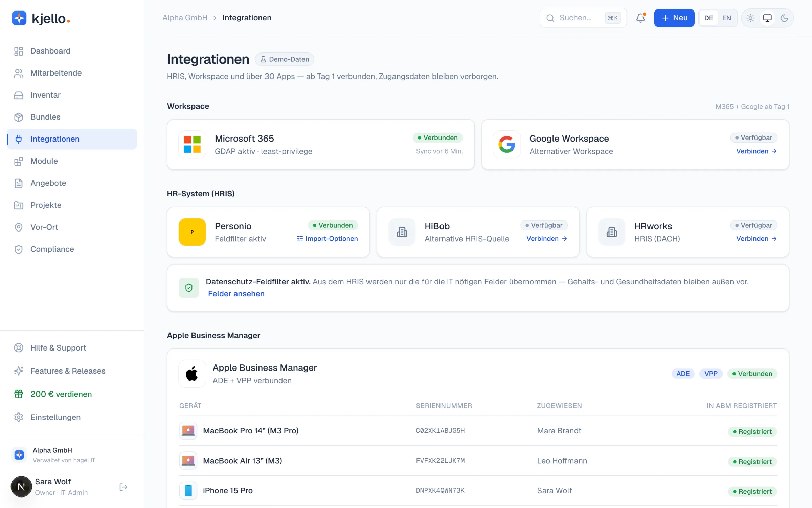
Task: Click Verbunden badge on Apple Business Manager
Action: (752, 374)
